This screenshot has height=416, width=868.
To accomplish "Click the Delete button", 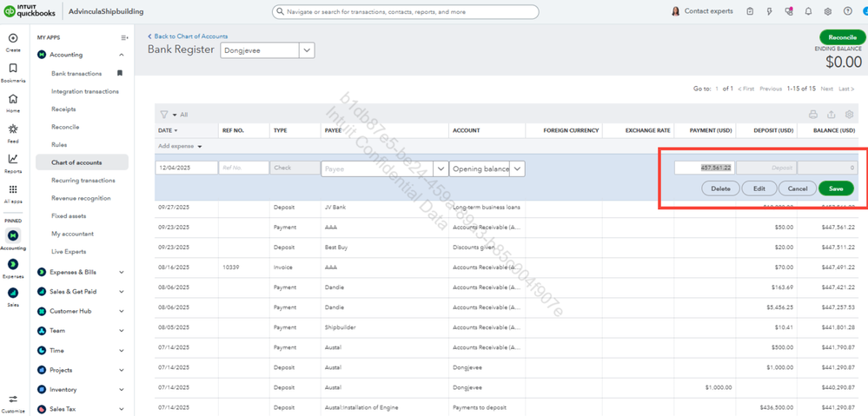I will (x=721, y=188).
